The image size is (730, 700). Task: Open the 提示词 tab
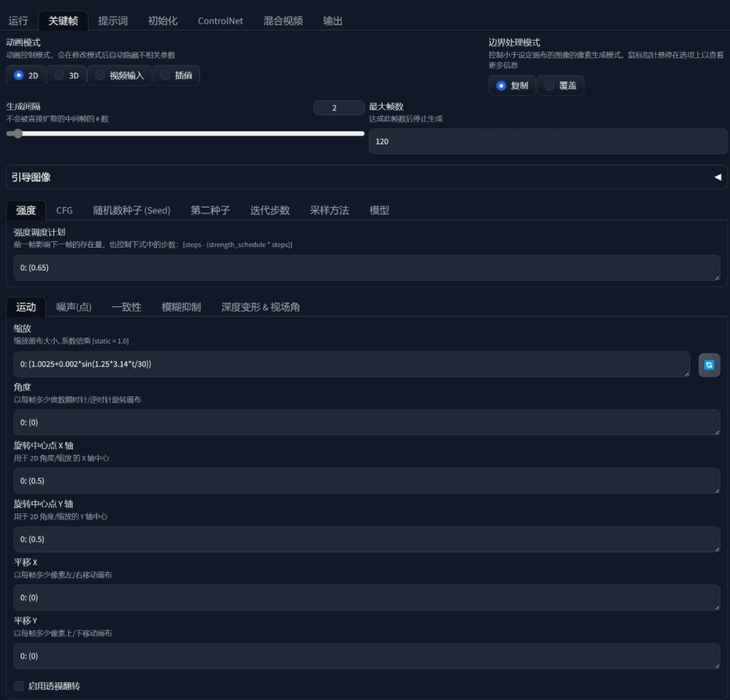[113, 20]
